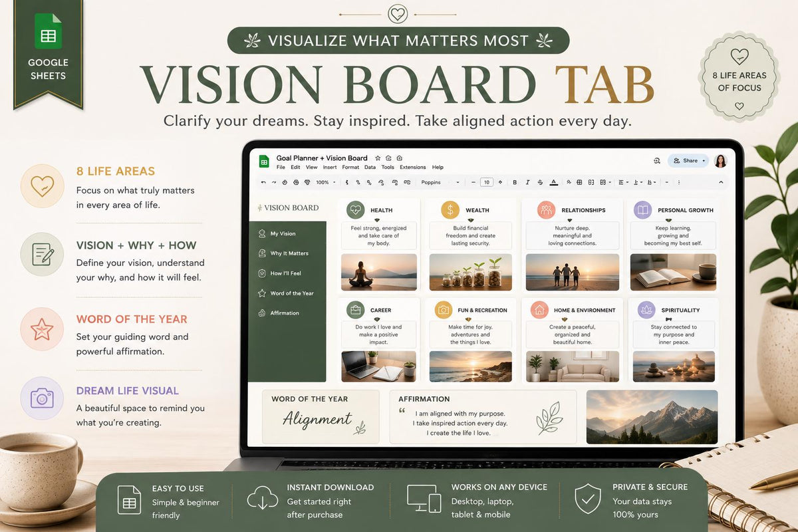Viewport: 798px width, 532px height.
Task: Click the Home & Environment house icon
Action: point(539,310)
